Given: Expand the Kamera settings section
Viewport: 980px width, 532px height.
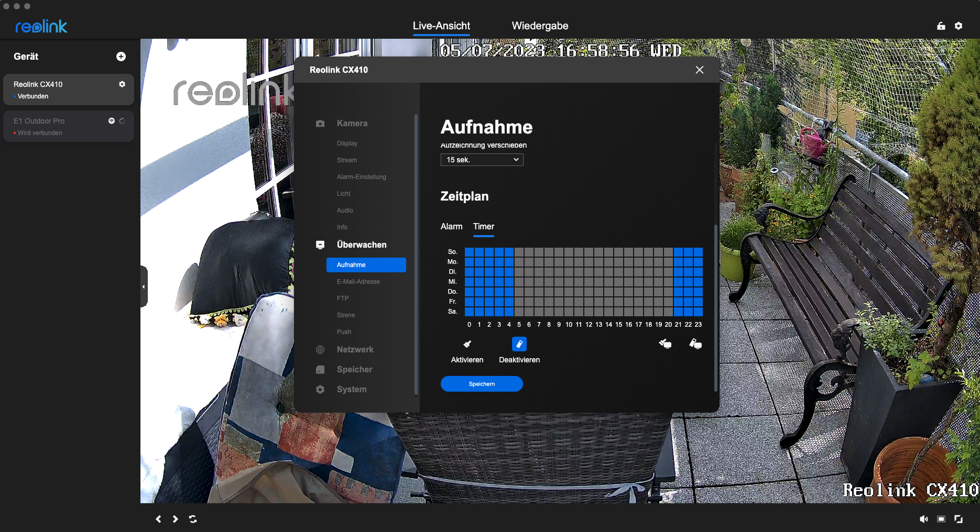Looking at the screenshot, I should (352, 124).
